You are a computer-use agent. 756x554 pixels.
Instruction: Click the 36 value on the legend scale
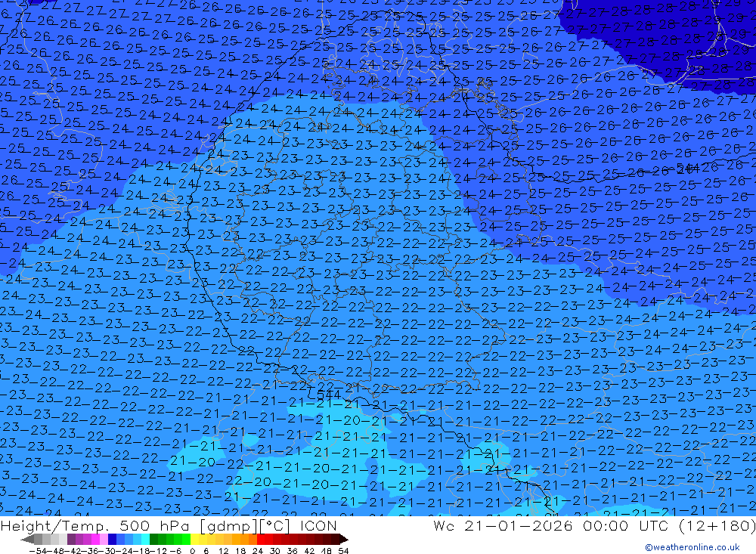pyautogui.click(x=292, y=551)
